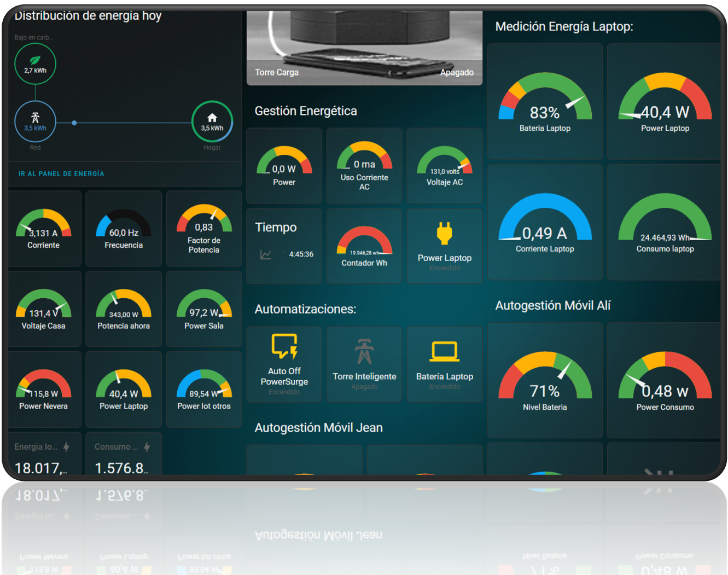Open the Corriente 3,131 A gauge
The height and width of the screenshot is (575, 728).
pyautogui.click(x=44, y=229)
